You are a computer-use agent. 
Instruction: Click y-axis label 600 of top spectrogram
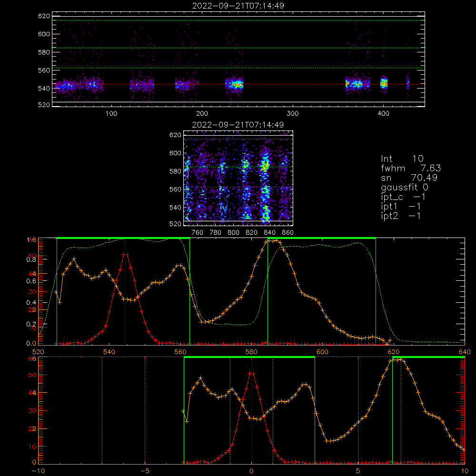point(44,34)
